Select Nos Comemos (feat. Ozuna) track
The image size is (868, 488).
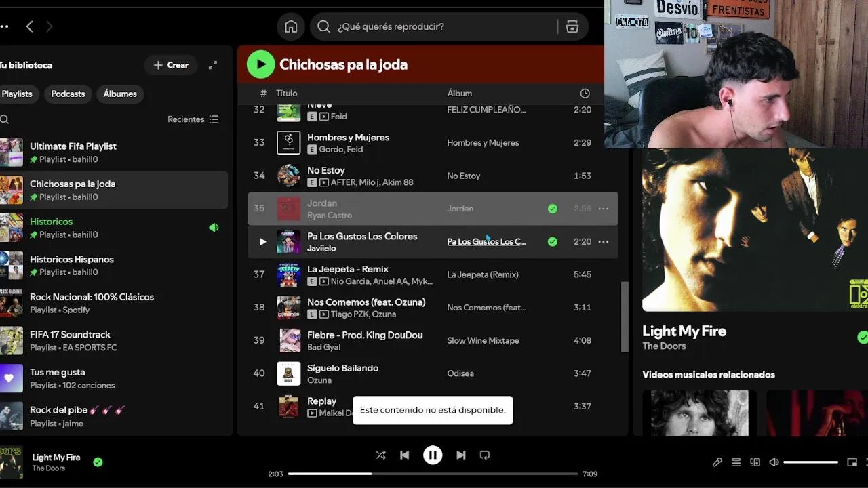[433, 308]
